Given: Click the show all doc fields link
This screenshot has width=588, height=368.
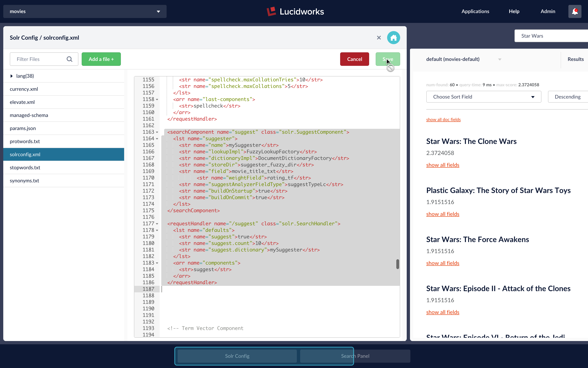Looking at the screenshot, I should 443,120.
